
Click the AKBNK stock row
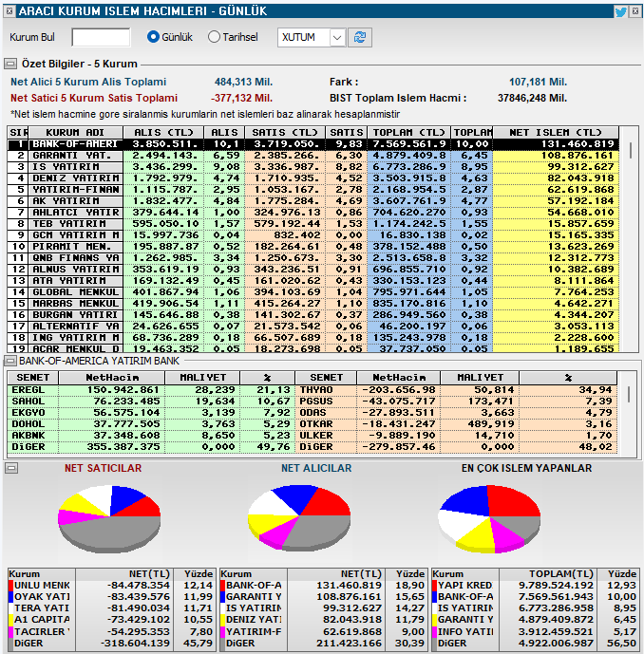[x=151, y=436]
